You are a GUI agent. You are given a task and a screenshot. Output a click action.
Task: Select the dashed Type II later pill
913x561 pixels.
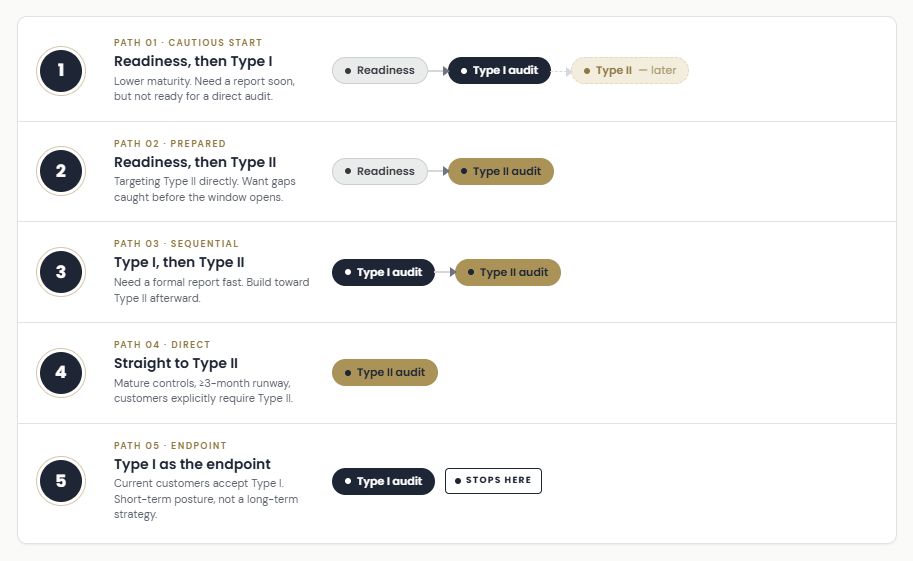pyautogui.click(x=630, y=70)
